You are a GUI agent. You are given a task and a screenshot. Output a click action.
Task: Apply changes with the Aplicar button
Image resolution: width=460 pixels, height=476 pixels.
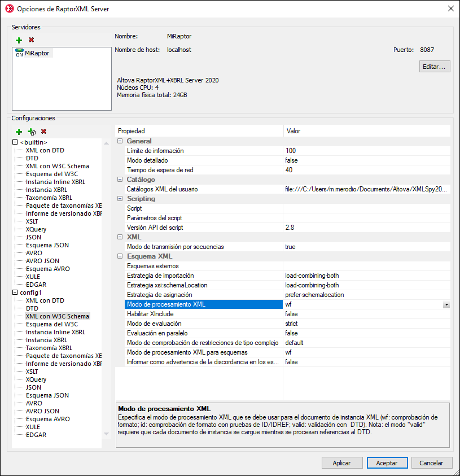pos(342,462)
